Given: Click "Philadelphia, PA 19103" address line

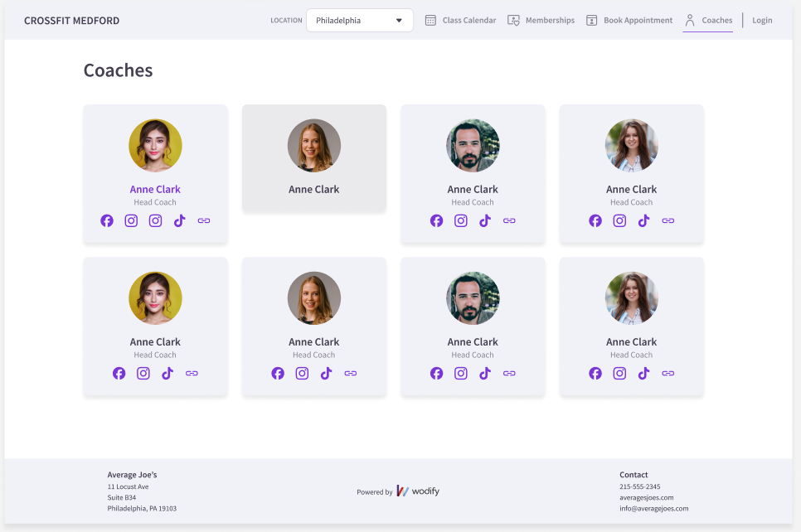Looking at the screenshot, I should point(142,509).
